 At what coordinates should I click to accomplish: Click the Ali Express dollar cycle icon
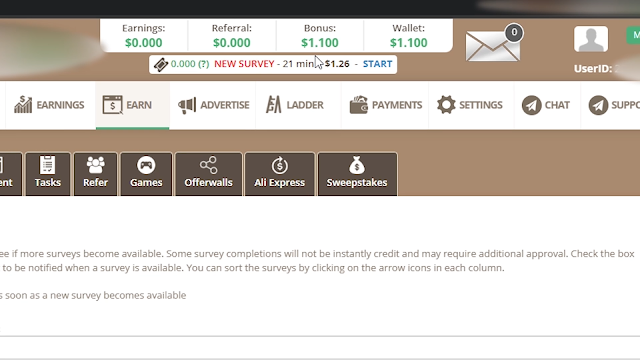tap(280, 165)
